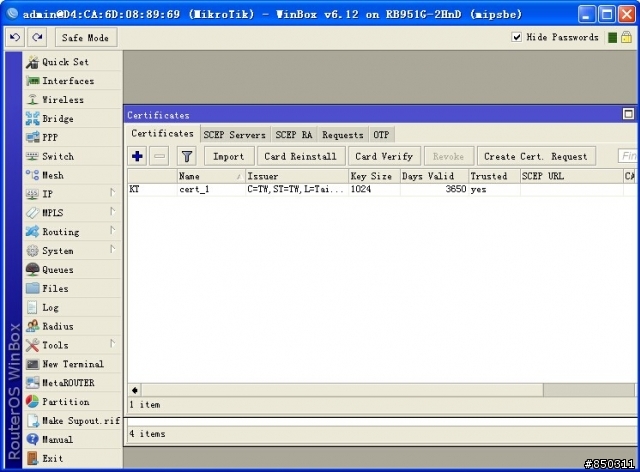Click the Revoke button
The width and height of the screenshot is (640, 472).
[x=449, y=156]
